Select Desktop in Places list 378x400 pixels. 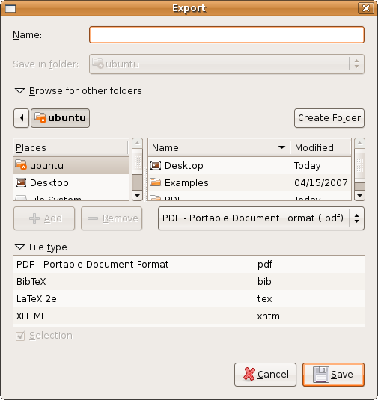click(71, 183)
